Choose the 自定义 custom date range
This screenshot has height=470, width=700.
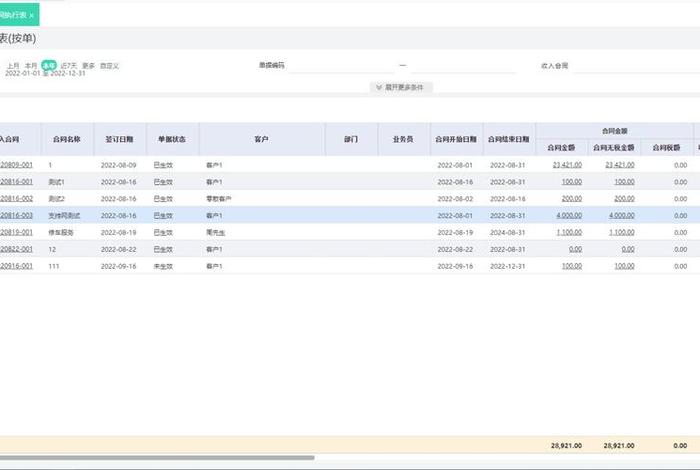click(x=109, y=66)
